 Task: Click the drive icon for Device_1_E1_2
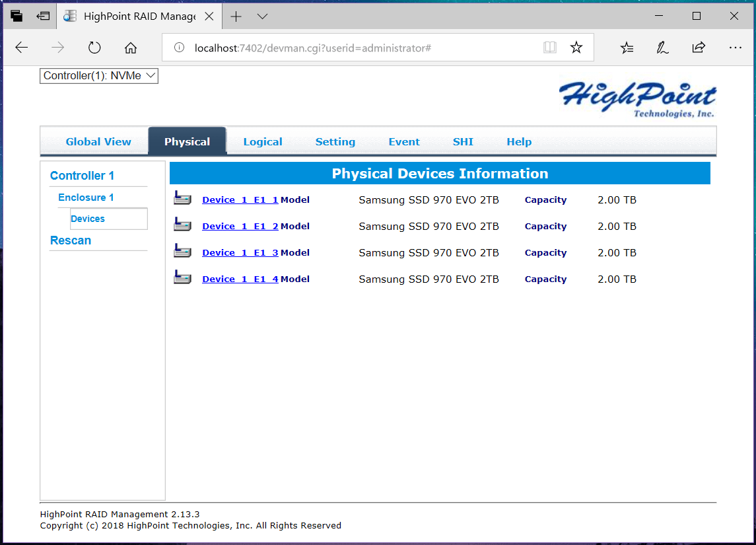click(x=182, y=225)
